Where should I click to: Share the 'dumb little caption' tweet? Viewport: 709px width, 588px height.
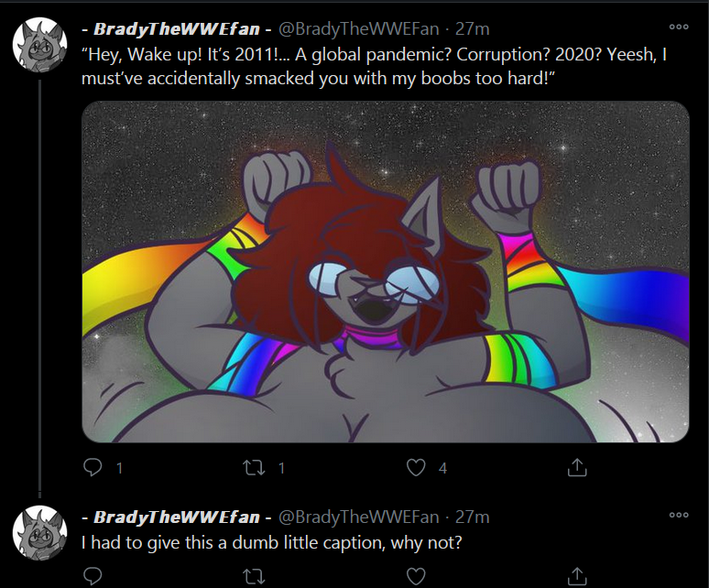[577, 576]
